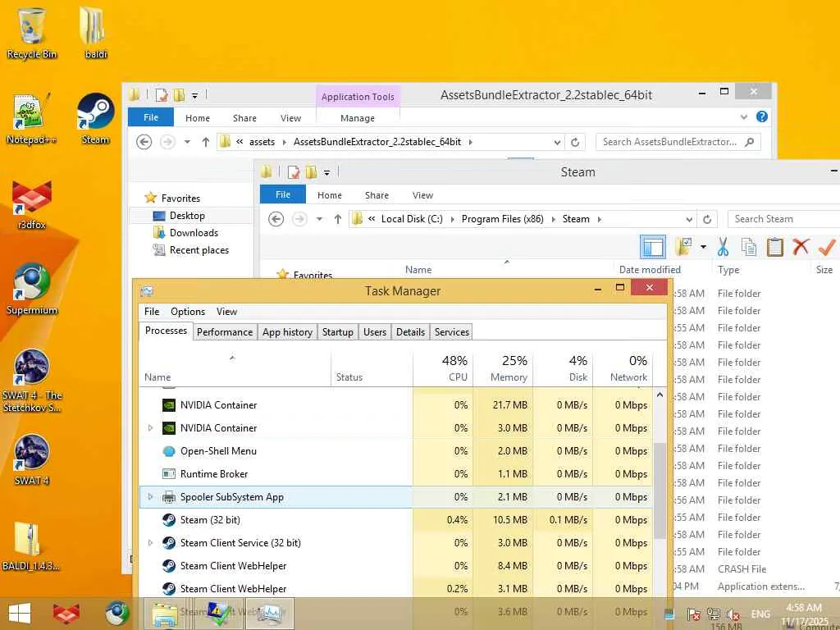Open the View menu in Task Manager
The height and width of the screenshot is (630, 840).
coord(226,311)
